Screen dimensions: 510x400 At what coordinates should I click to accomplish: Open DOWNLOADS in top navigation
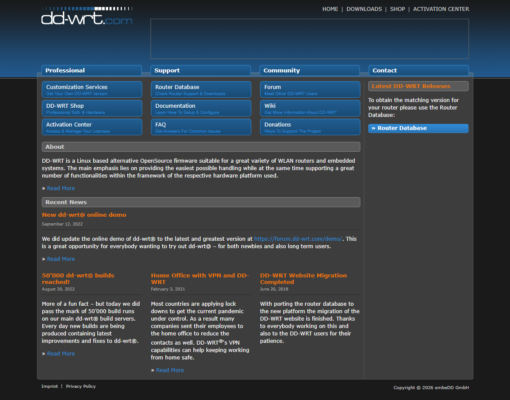tap(364, 9)
